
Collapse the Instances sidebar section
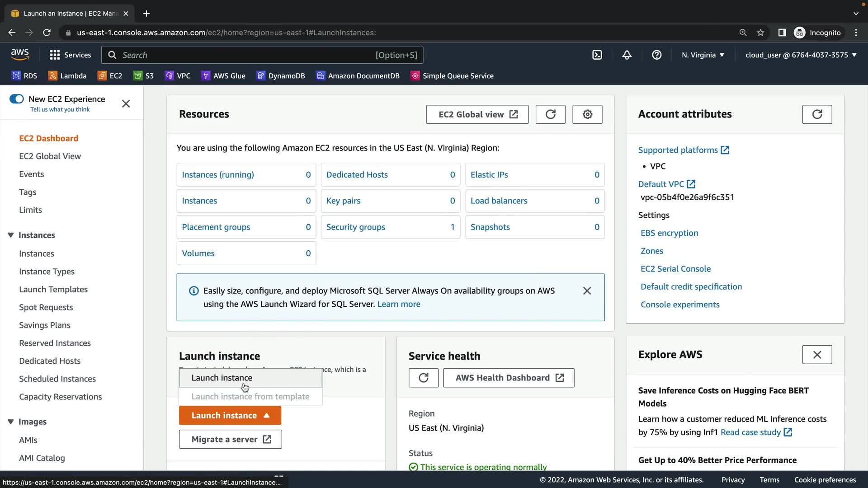(11, 235)
